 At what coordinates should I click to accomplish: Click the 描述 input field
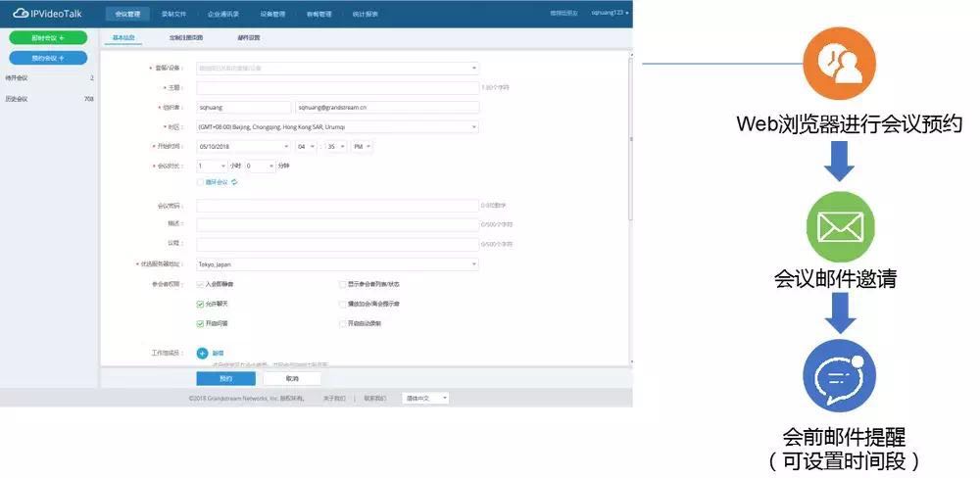[x=337, y=225]
